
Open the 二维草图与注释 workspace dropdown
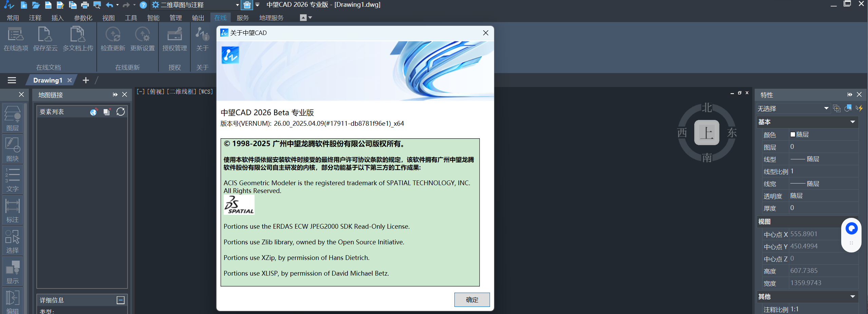click(237, 5)
